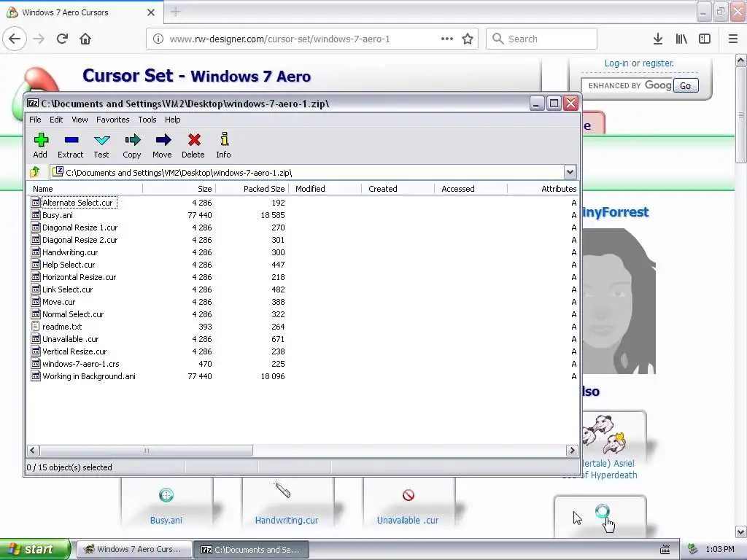747x560 pixels.
Task: Click the Add toolbar icon in 7-Zip
Action: 41,140
